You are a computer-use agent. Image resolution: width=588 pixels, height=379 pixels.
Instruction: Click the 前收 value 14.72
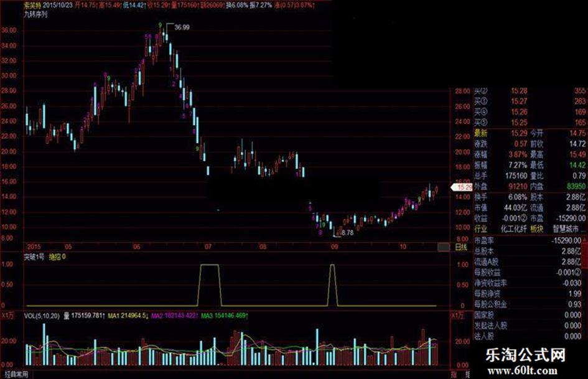click(x=577, y=144)
